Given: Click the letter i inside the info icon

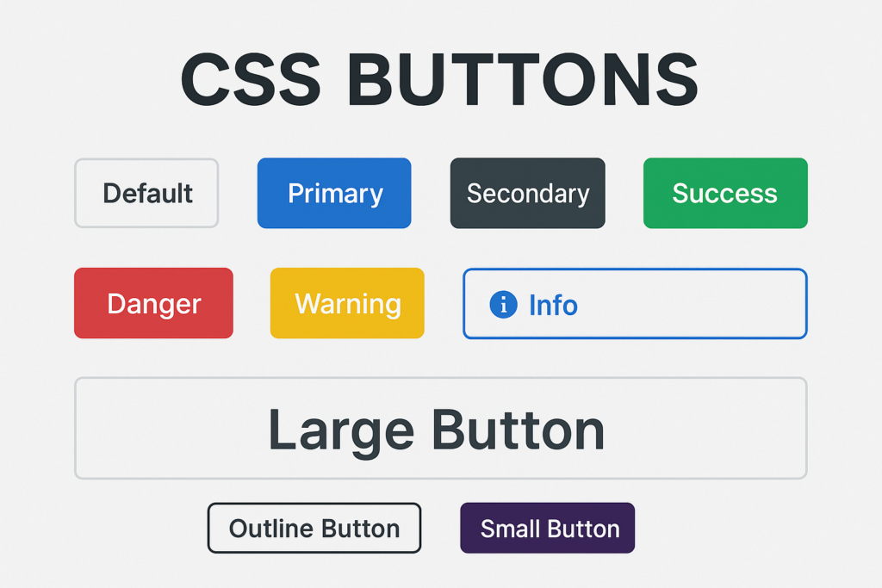Looking at the screenshot, I should click(503, 305).
